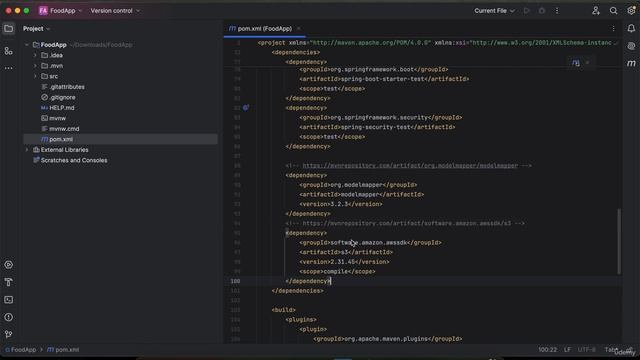Click the UTF-8 encoding indicator

pyautogui.click(x=587, y=350)
